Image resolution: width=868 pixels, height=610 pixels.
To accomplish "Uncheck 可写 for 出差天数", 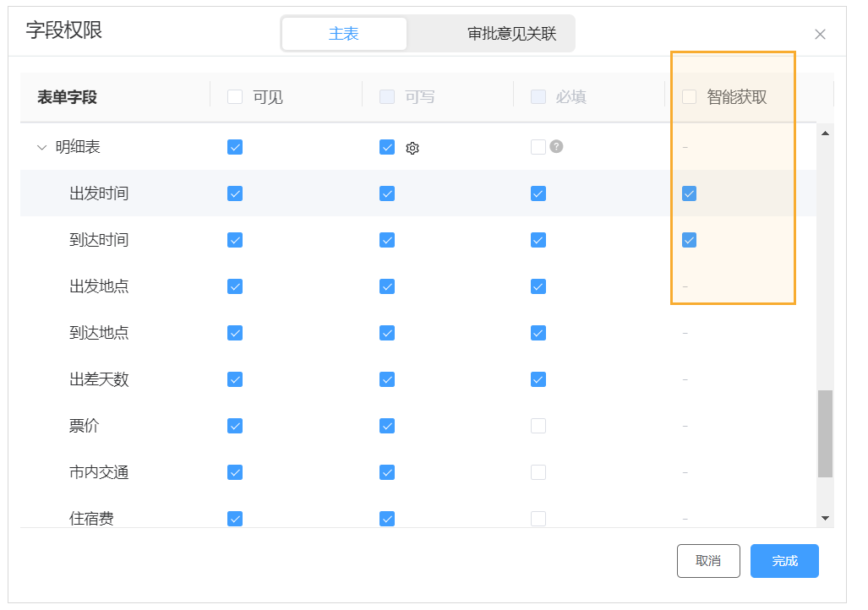I will tap(387, 379).
